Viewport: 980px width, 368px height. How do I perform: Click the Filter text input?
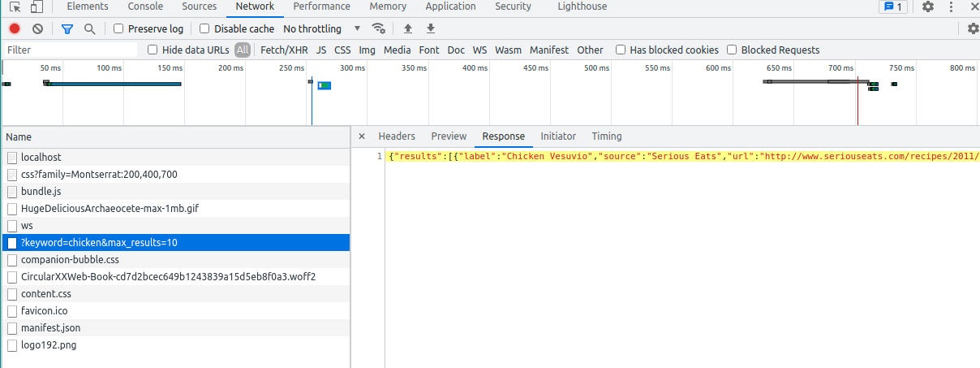pyautogui.click(x=71, y=50)
